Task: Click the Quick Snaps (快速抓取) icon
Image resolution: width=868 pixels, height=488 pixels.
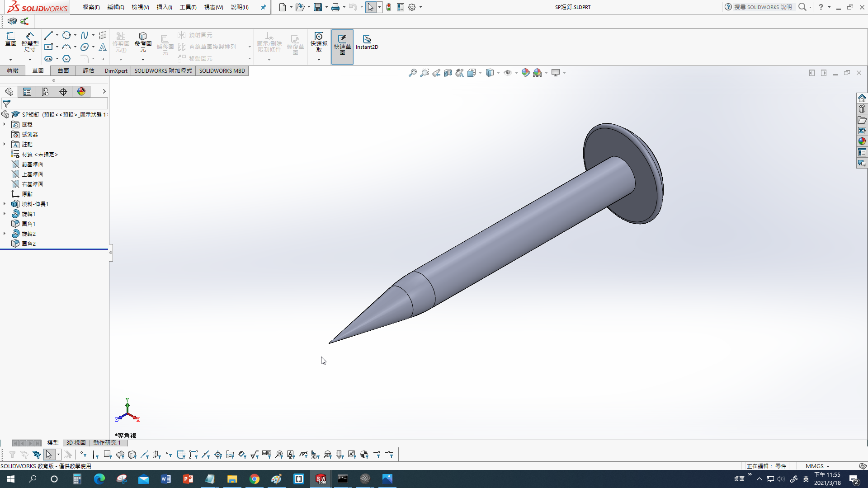Action: pyautogui.click(x=319, y=42)
